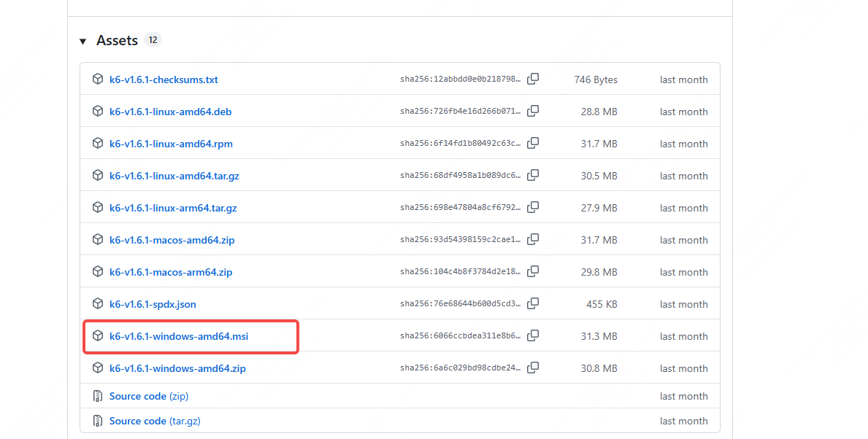Screen dimensions: 868x439
Task: Click package icon beside macos-amd64.zip
Action: coord(98,239)
